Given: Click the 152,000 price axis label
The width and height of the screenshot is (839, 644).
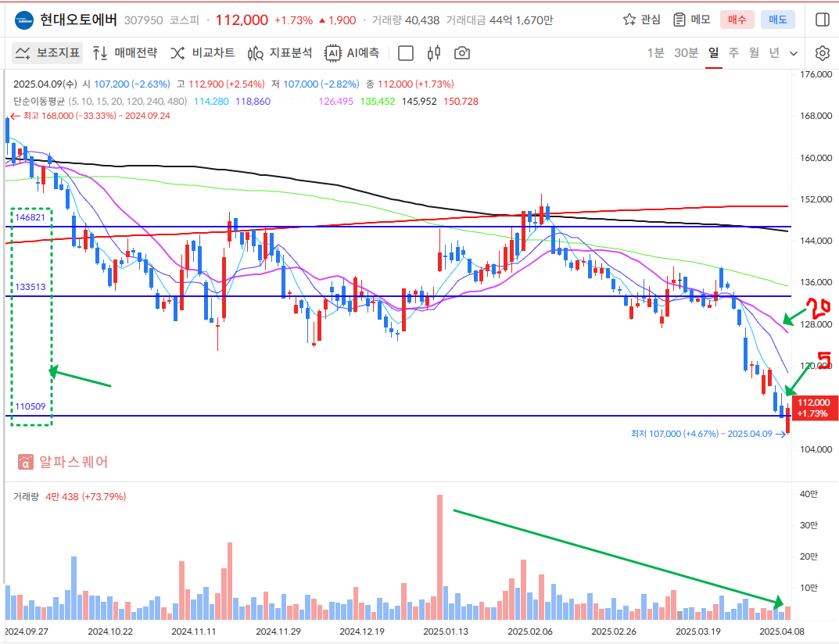Looking at the screenshot, I should pyautogui.click(x=816, y=199).
